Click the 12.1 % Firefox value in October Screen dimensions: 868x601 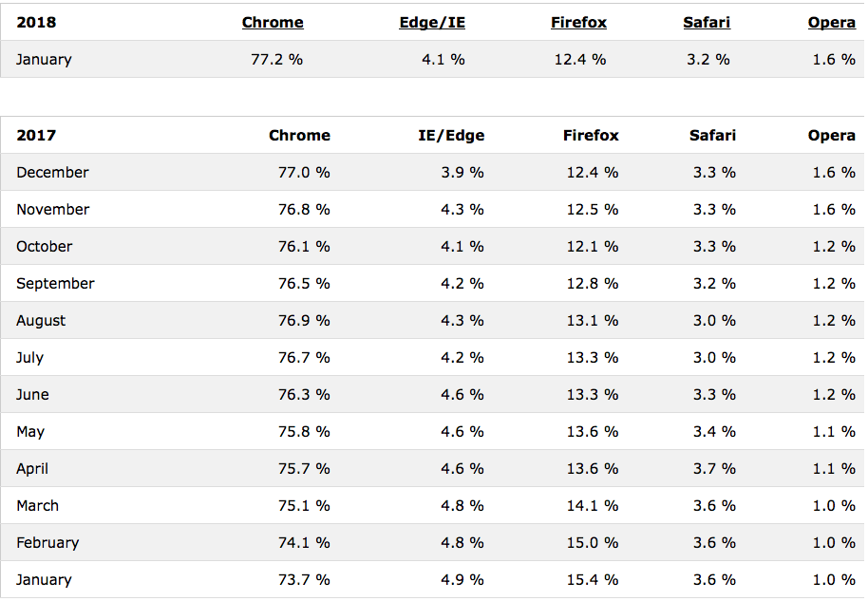tap(593, 246)
